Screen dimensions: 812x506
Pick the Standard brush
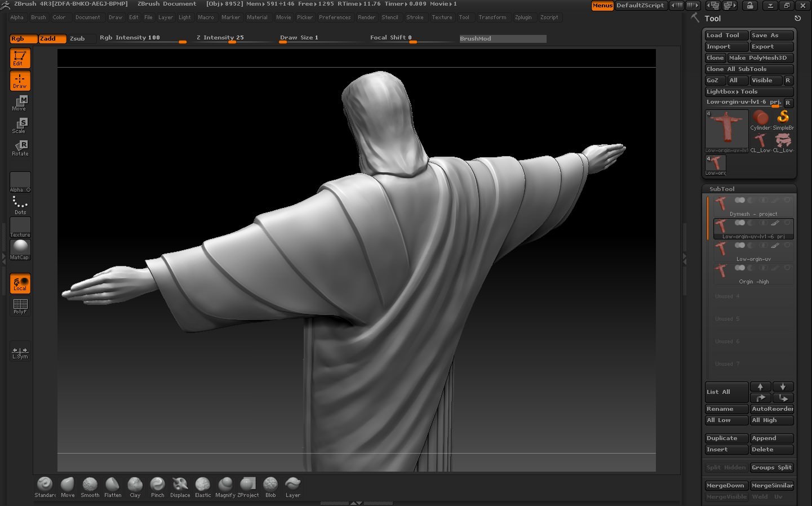pyautogui.click(x=45, y=487)
